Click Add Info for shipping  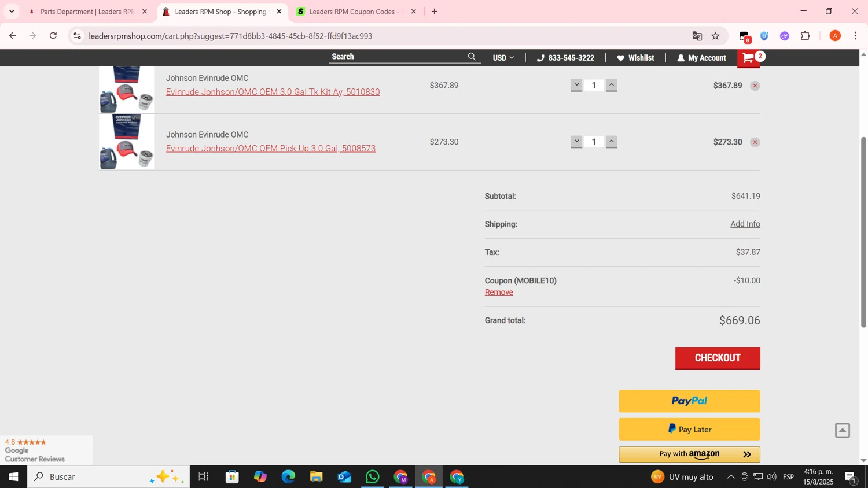[x=745, y=224]
